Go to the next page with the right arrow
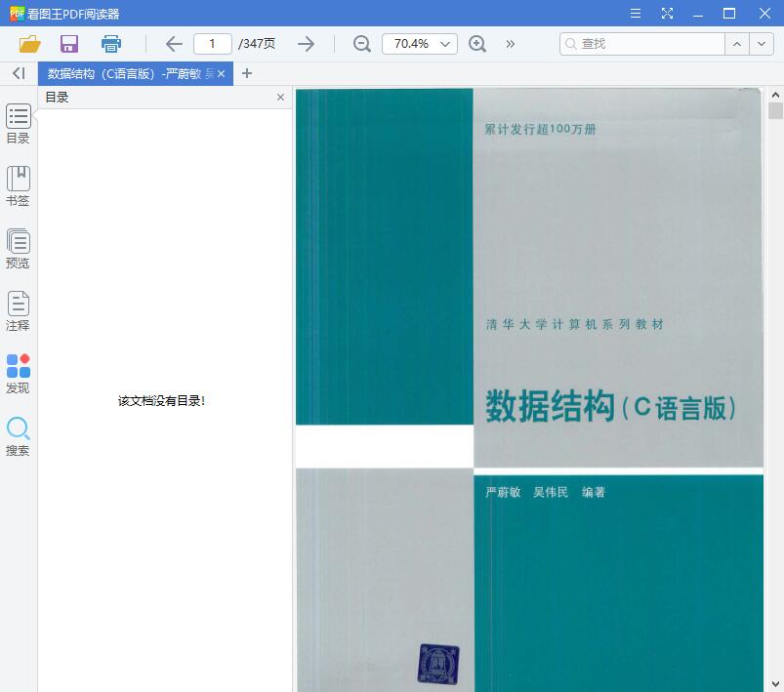Image resolution: width=784 pixels, height=692 pixels. click(306, 44)
